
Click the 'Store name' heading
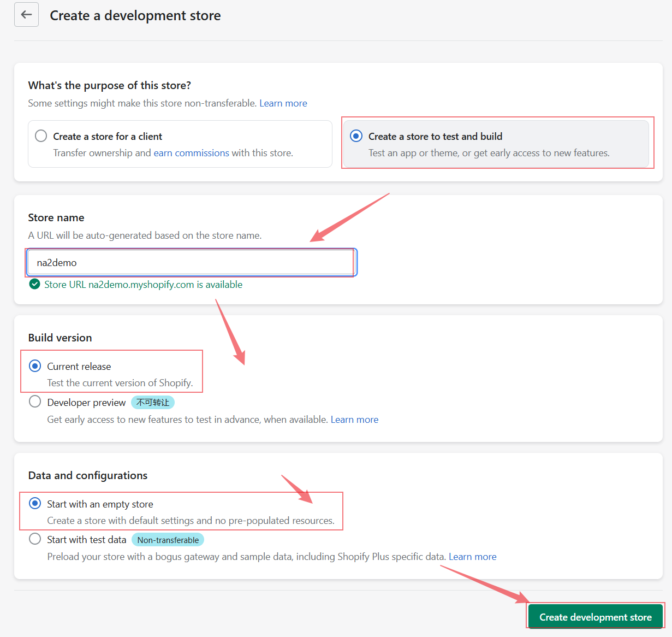[56, 217]
